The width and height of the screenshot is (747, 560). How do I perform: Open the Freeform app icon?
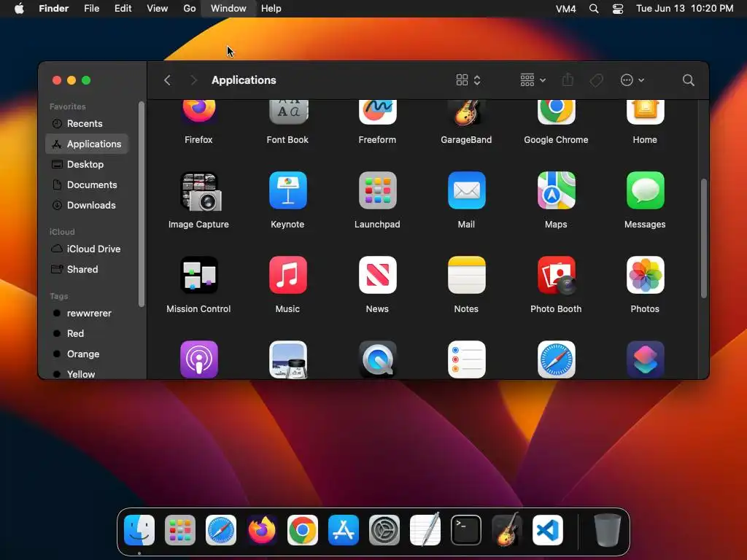(377, 112)
